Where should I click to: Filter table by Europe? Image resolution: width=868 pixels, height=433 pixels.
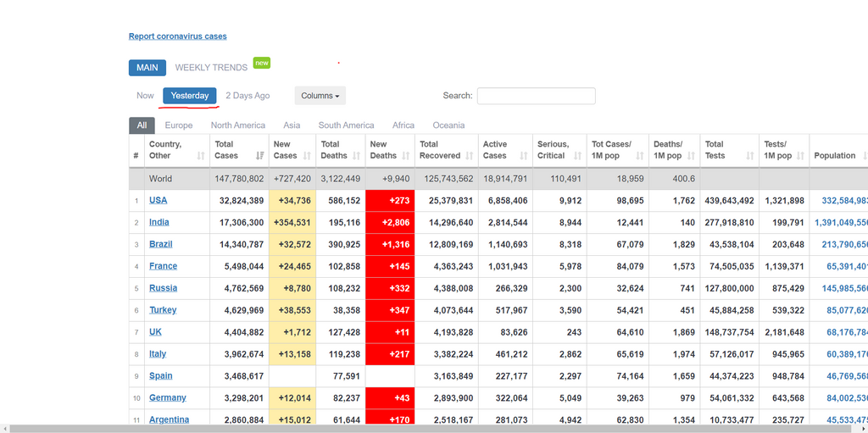[179, 125]
